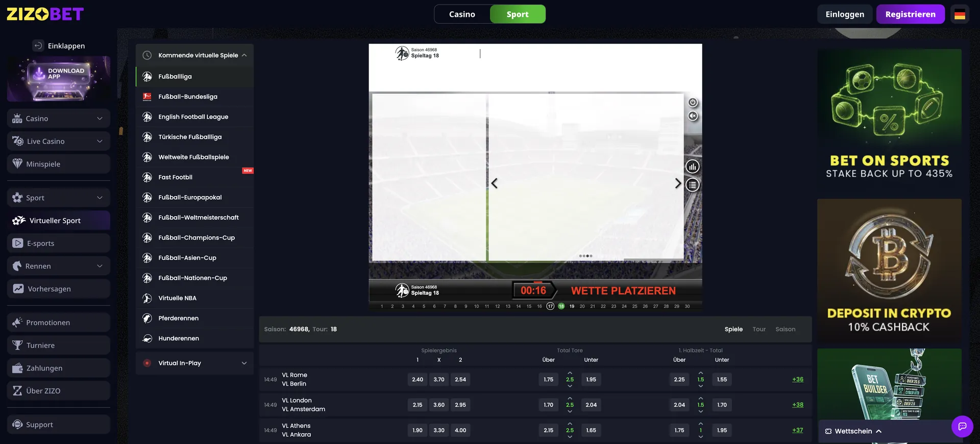
Task: Open Vorhersagen predictions in the sidebar
Action: tap(59, 289)
